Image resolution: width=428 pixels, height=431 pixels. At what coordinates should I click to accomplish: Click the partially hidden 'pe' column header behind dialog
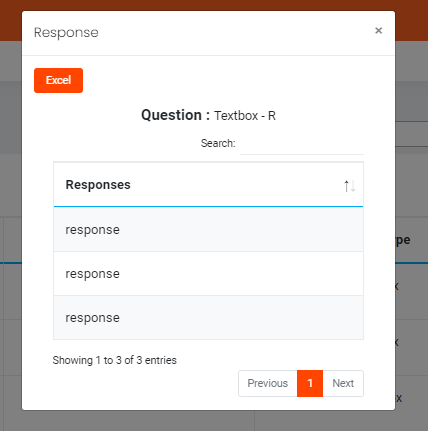point(403,240)
